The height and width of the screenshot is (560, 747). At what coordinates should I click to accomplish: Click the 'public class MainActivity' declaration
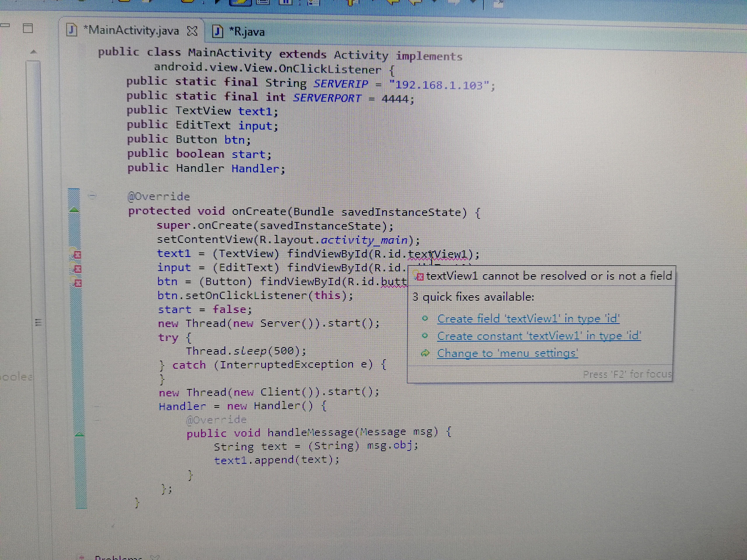[x=185, y=53]
